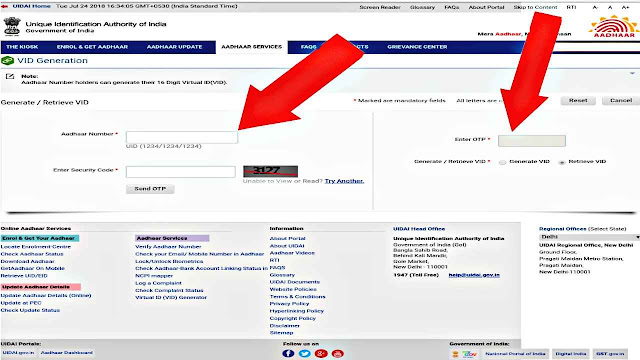This screenshot has height=360, width=640.
Task: Click the Government of India emblem
Action: click(12, 27)
